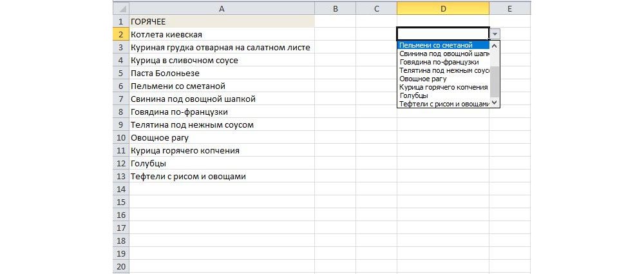Image resolution: width=644 pixels, height=274 pixels.
Task: Click row 1 header number
Action: [x=120, y=21]
